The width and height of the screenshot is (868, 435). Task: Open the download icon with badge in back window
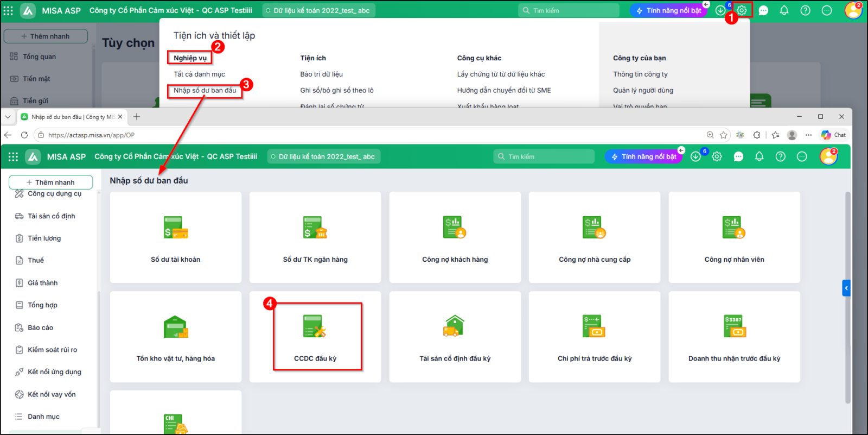click(720, 10)
